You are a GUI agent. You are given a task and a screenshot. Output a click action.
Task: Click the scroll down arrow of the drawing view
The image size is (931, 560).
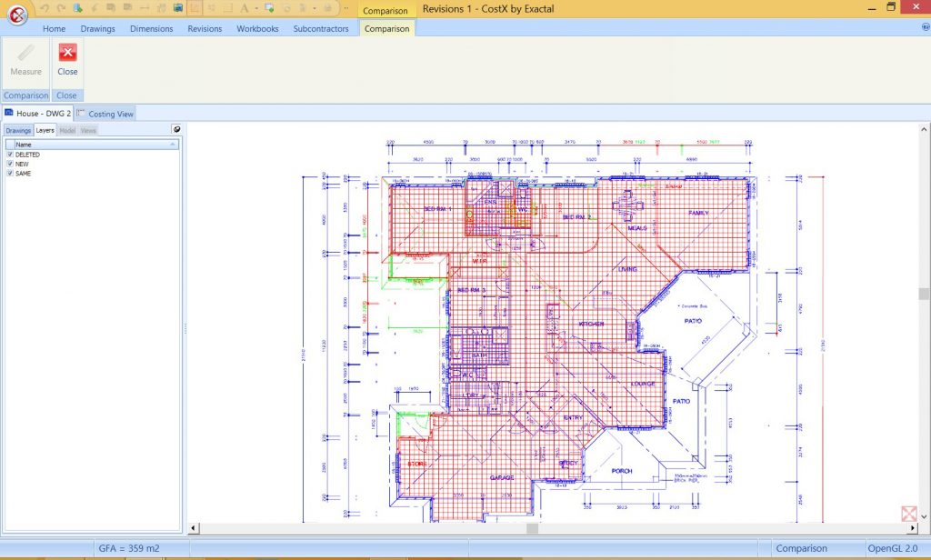point(924,517)
